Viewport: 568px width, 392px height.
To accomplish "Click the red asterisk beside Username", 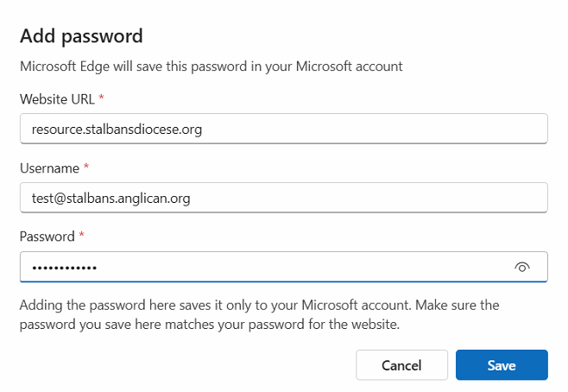I will 86,167.
